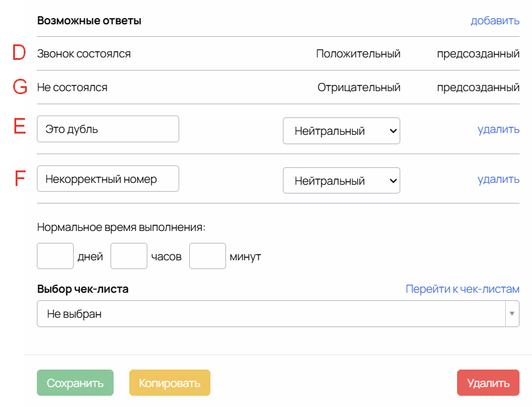The width and height of the screenshot is (532, 407).
Task: Focus the 'минут' input field
Action: (208, 256)
